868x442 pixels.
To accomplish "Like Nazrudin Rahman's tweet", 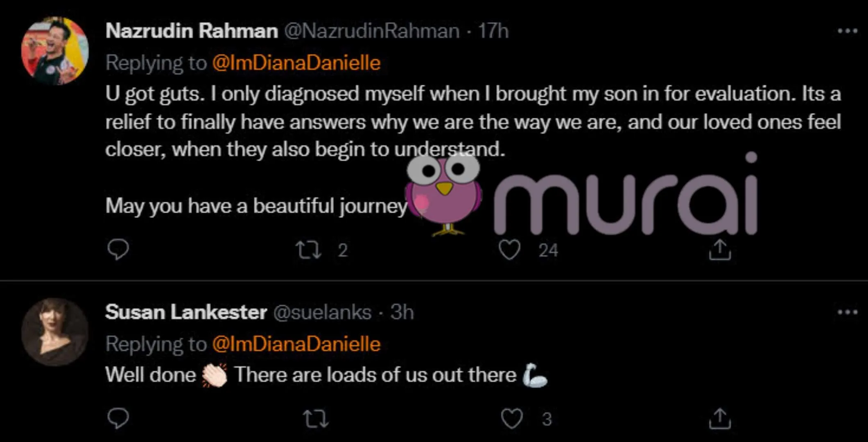I will point(509,250).
